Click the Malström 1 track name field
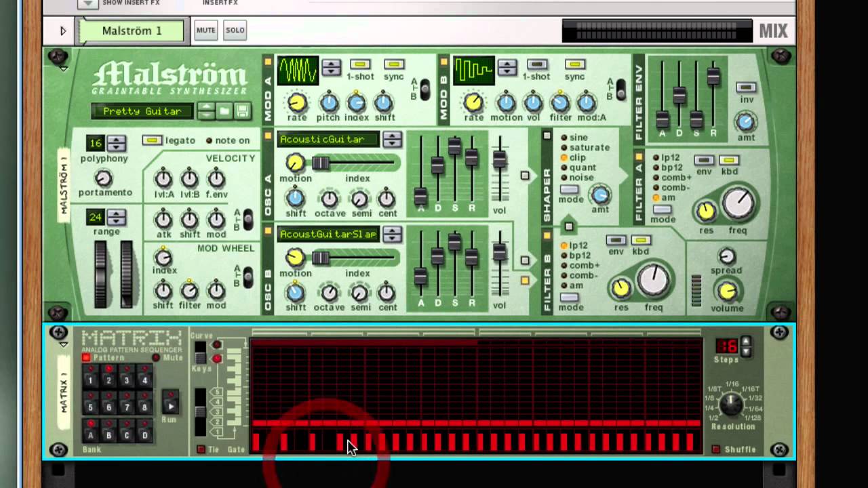The height and width of the screenshot is (488, 868). 132,30
